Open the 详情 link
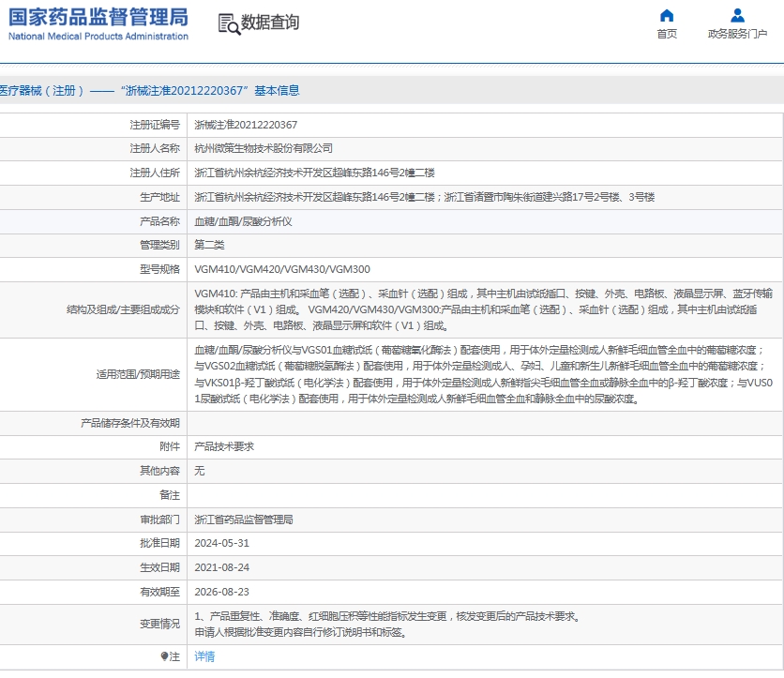Image resolution: width=784 pixels, height=678 pixels. 204,656
